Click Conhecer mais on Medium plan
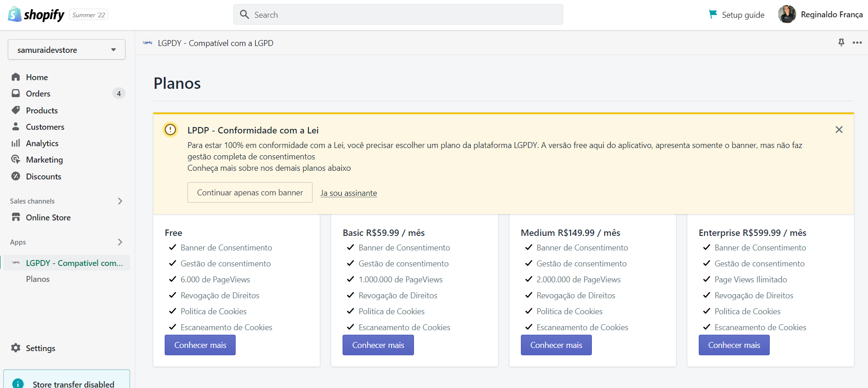 pyautogui.click(x=556, y=345)
